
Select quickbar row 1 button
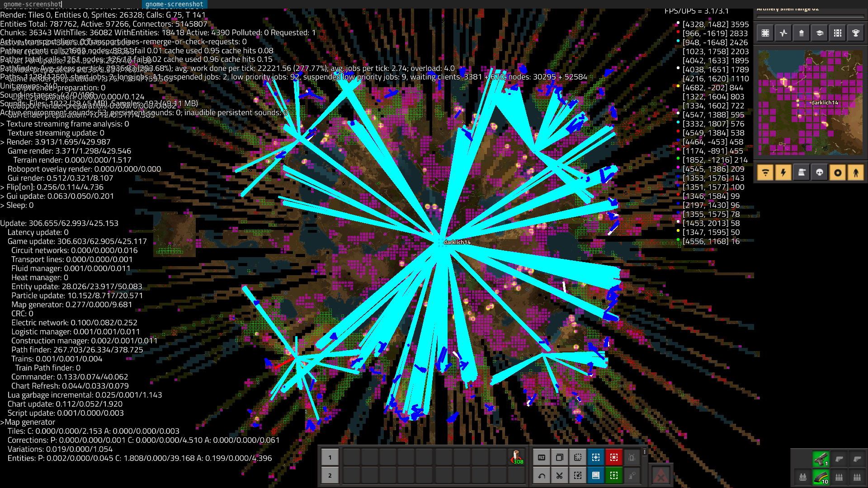(x=330, y=458)
